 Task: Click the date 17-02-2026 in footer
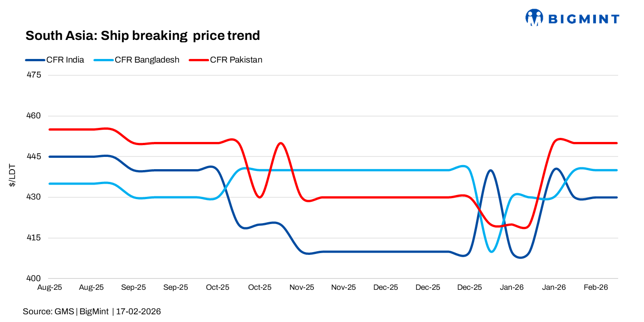pyautogui.click(x=138, y=312)
